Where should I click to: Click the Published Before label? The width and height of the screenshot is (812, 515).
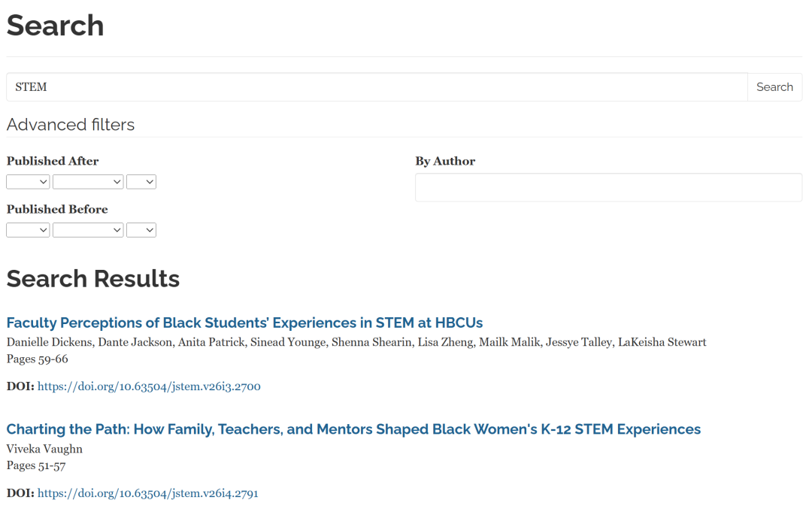click(x=57, y=209)
